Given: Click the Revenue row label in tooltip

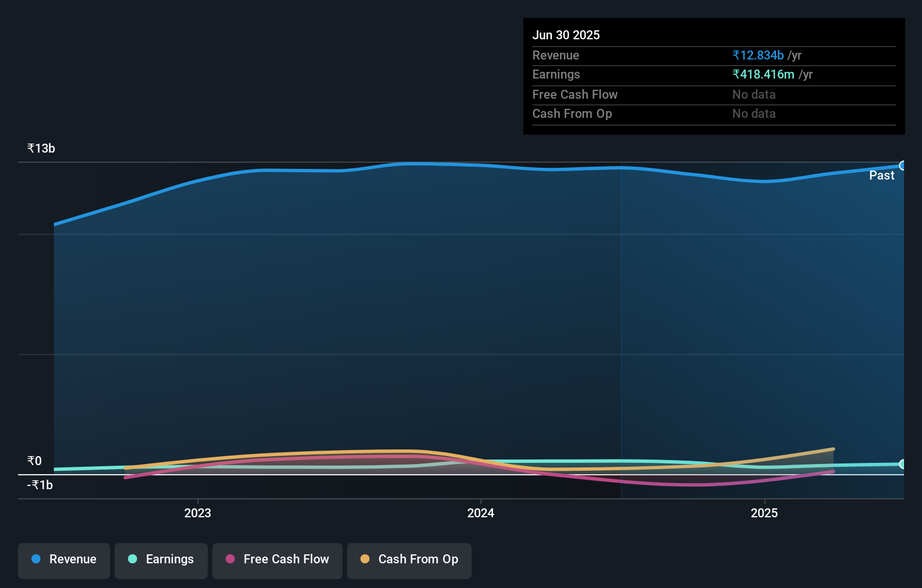Looking at the screenshot, I should 556,55.
